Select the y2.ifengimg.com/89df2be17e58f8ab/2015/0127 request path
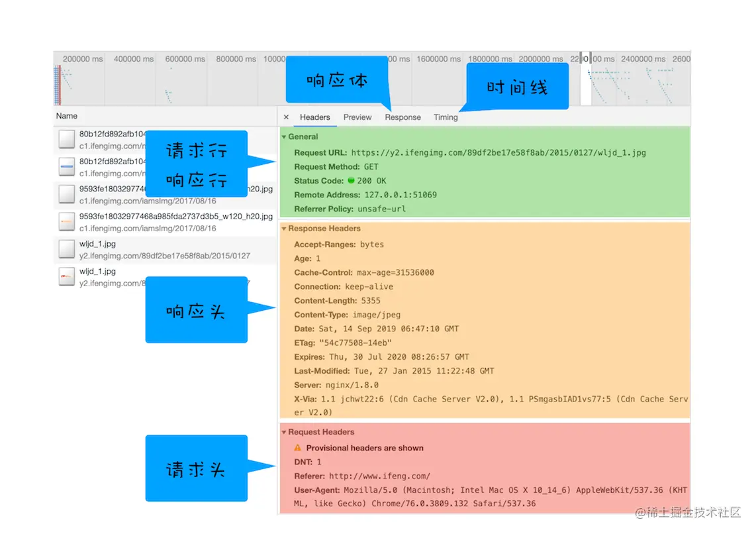The height and width of the screenshot is (534, 756). click(x=164, y=256)
